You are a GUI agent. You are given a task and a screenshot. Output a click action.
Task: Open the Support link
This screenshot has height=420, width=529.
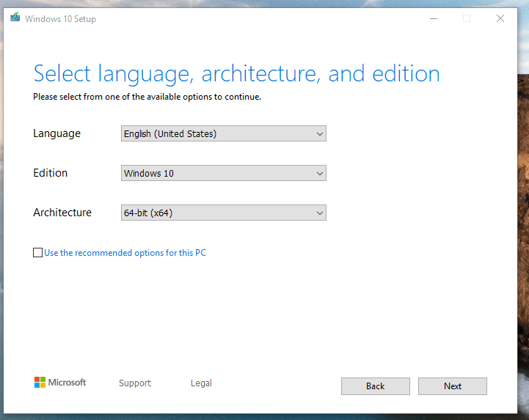(135, 383)
